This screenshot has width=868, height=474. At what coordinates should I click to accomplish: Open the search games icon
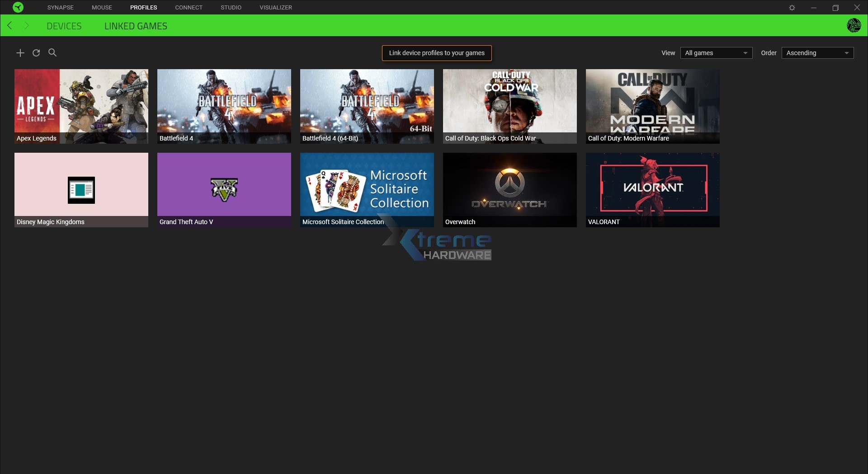pyautogui.click(x=52, y=53)
